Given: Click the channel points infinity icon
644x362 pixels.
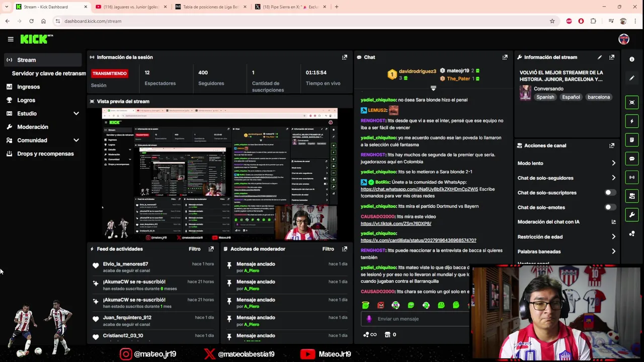Looking at the screenshot, I should click(370, 334).
